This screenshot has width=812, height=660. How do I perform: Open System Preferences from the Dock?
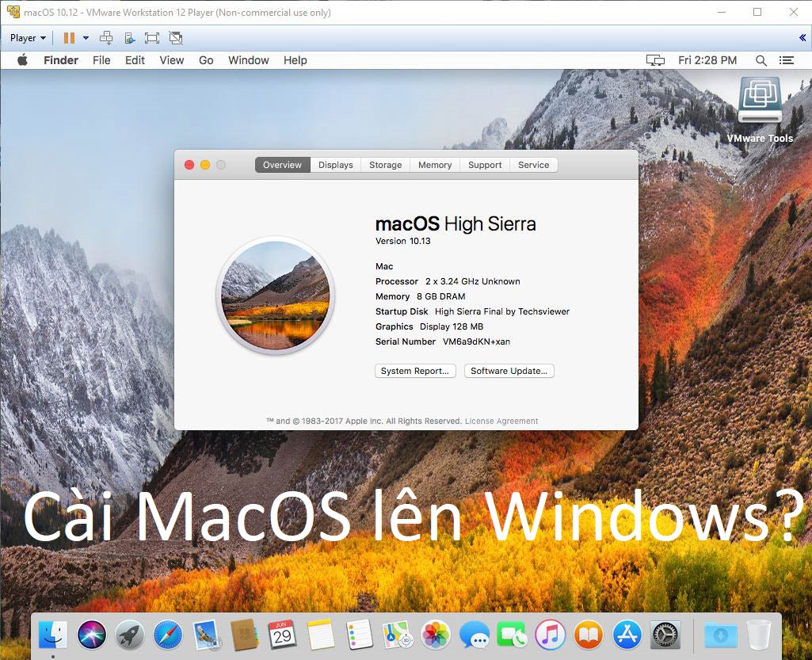(x=664, y=635)
